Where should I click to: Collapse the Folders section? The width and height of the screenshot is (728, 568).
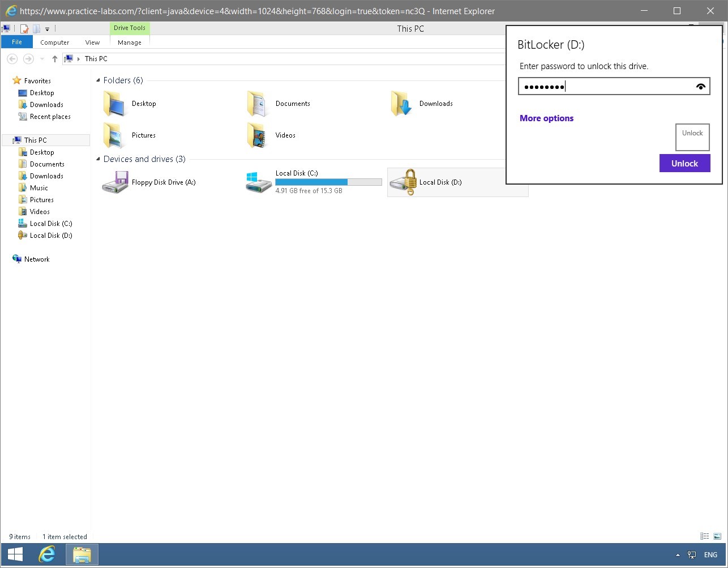pyautogui.click(x=99, y=80)
